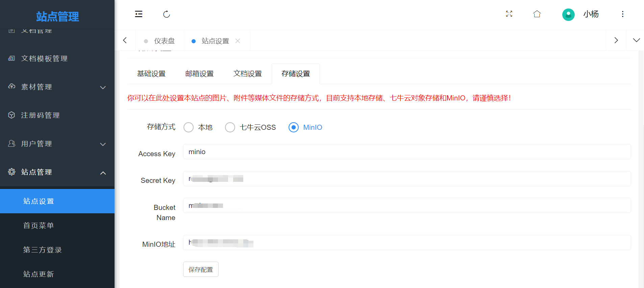Choose the 七牛云OSS storage option
Image resolution: width=644 pixels, height=288 pixels.
click(230, 127)
